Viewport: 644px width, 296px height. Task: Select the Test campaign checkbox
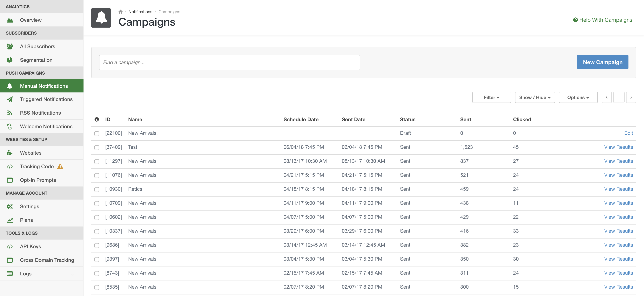click(97, 147)
